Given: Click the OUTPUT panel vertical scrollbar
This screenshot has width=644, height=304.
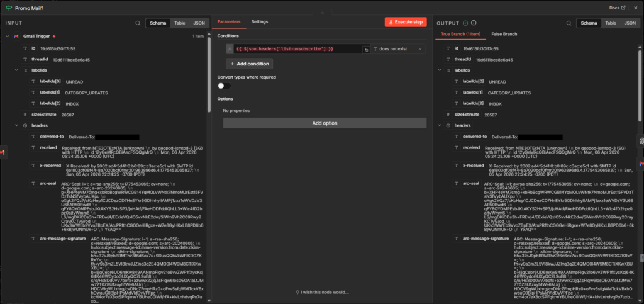Looking at the screenshot, I should (x=640, y=86).
